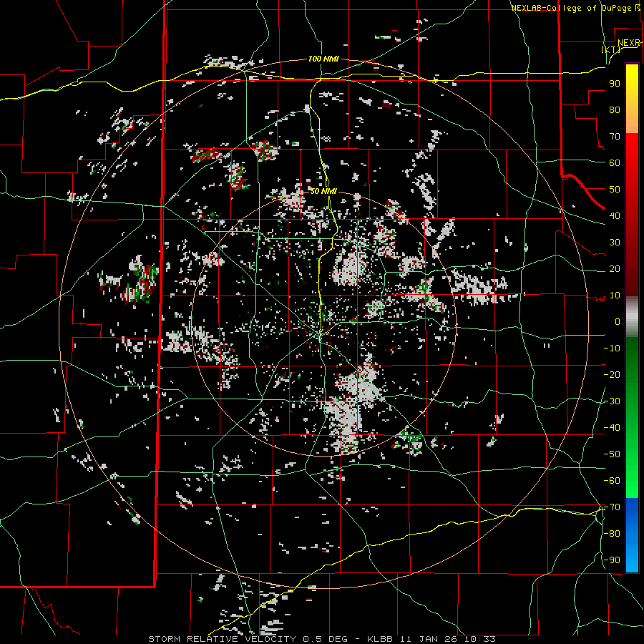Pick the gray zero-velocity band on the color bar
The image size is (644, 644).
click(x=632, y=316)
